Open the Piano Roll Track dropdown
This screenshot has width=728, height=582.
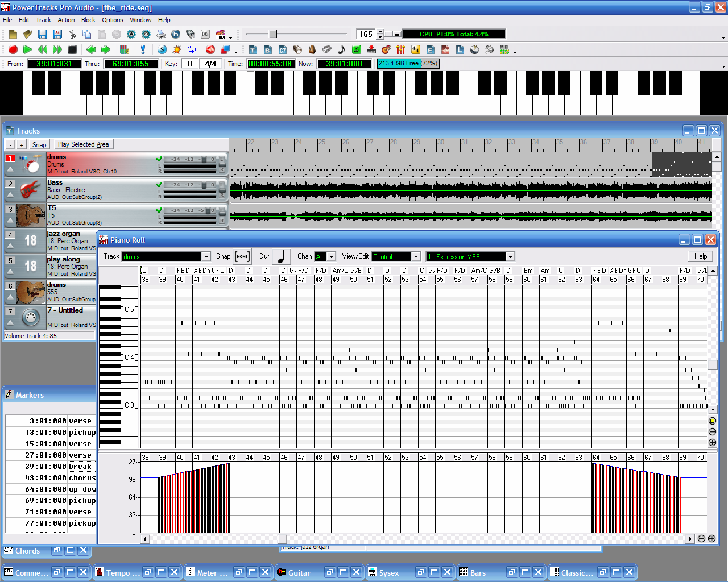coord(206,257)
